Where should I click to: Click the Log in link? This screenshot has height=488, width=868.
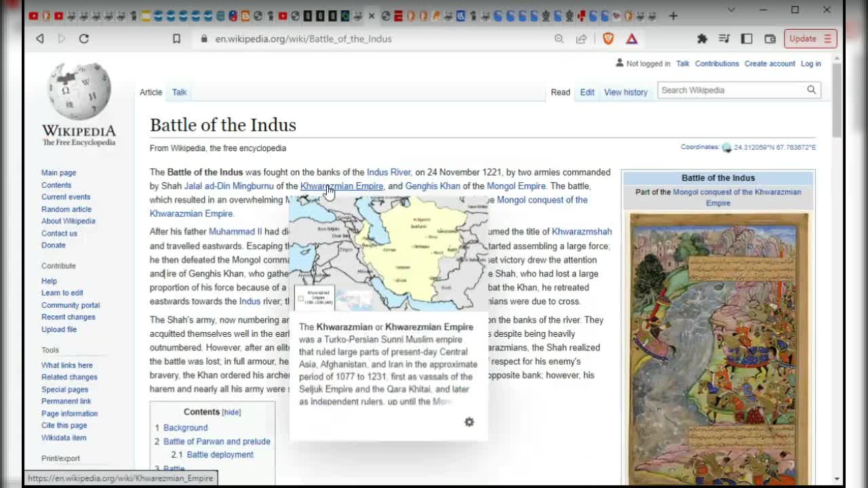[810, 64]
